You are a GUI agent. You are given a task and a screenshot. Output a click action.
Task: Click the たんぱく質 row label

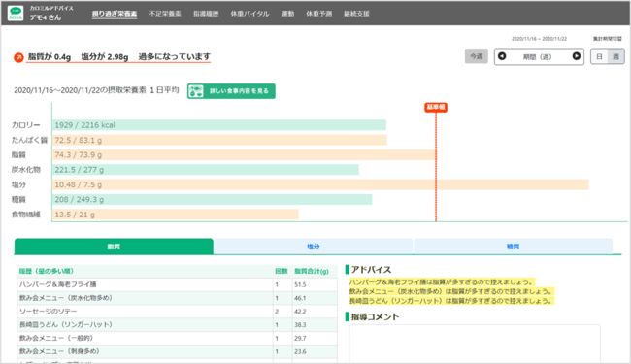(x=29, y=140)
